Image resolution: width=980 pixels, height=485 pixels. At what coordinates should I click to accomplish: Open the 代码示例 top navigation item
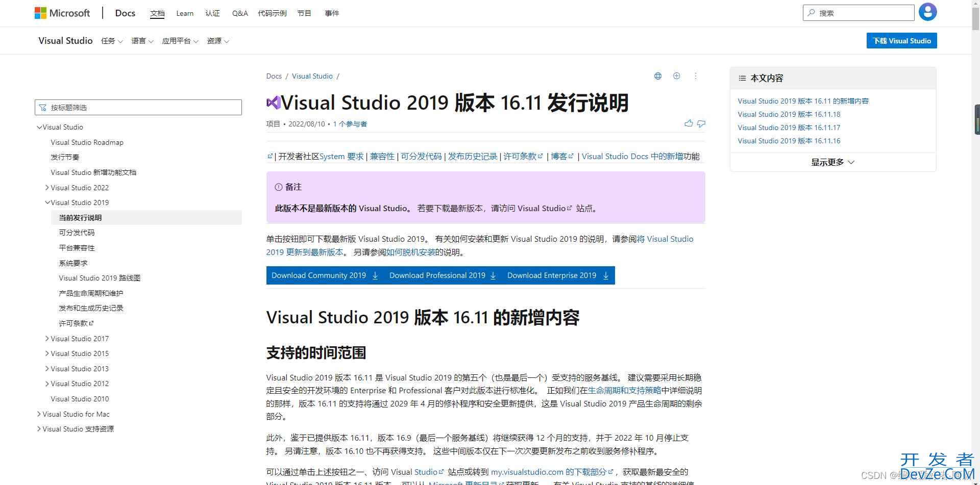272,13
